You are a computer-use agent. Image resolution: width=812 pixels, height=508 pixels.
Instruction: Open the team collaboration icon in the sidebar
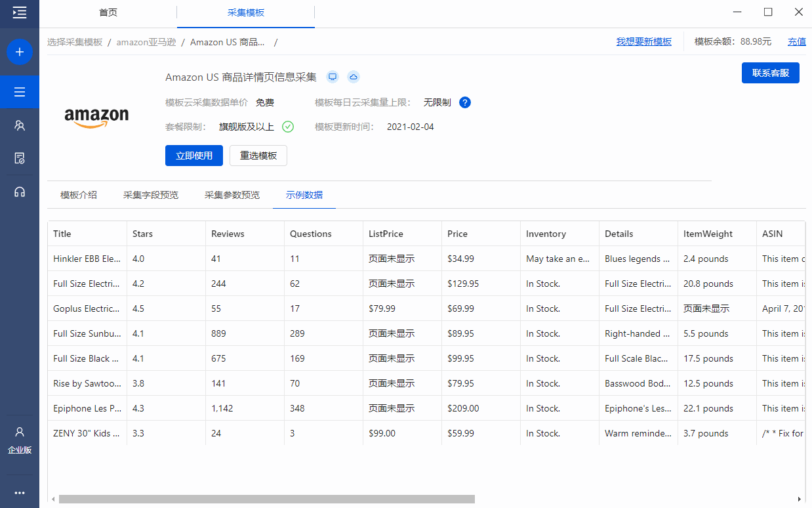point(20,125)
